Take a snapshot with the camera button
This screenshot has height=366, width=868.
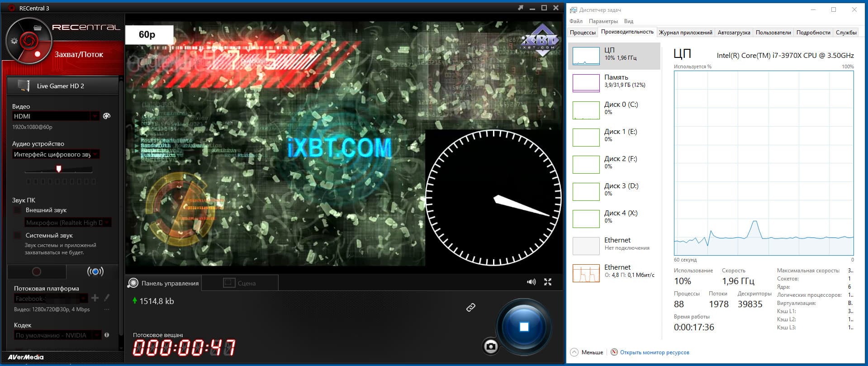[491, 347]
